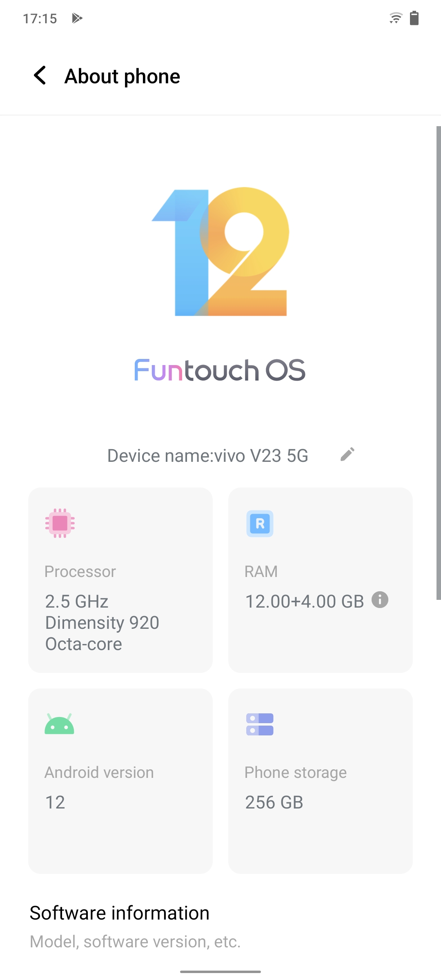
Task: Tap the RAM 12.00+4.00 GB value
Action: point(305,601)
